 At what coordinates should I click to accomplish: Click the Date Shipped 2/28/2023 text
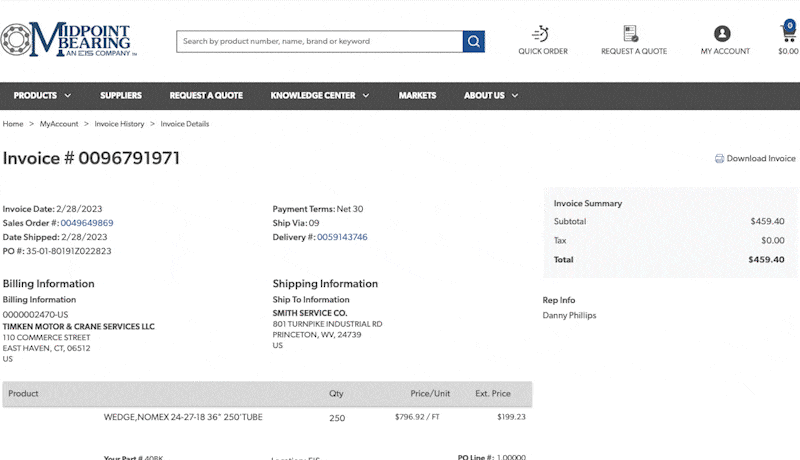click(x=55, y=237)
